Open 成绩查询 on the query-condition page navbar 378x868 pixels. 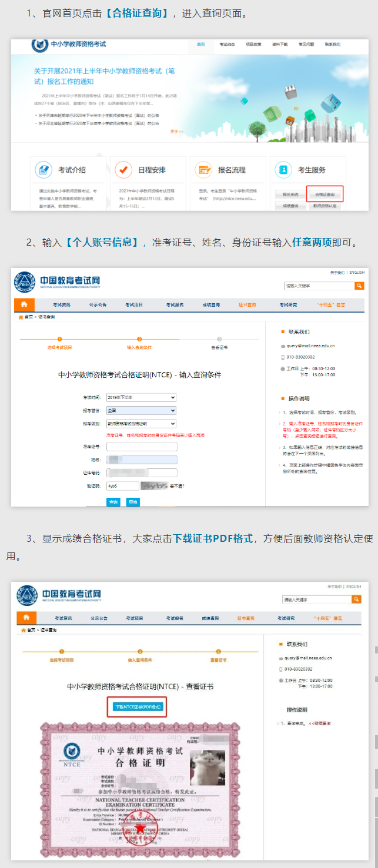pyautogui.click(x=211, y=305)
